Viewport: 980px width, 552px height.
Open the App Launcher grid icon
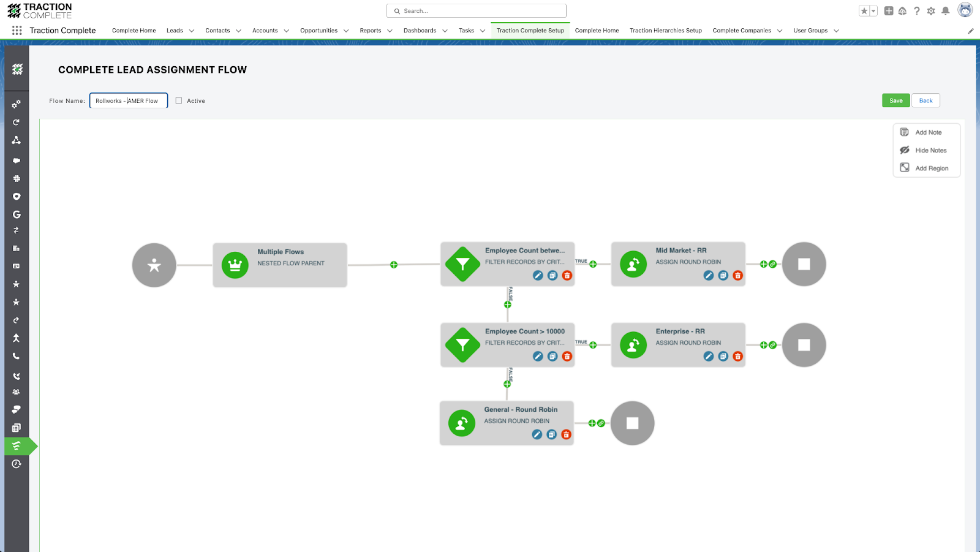17,31
